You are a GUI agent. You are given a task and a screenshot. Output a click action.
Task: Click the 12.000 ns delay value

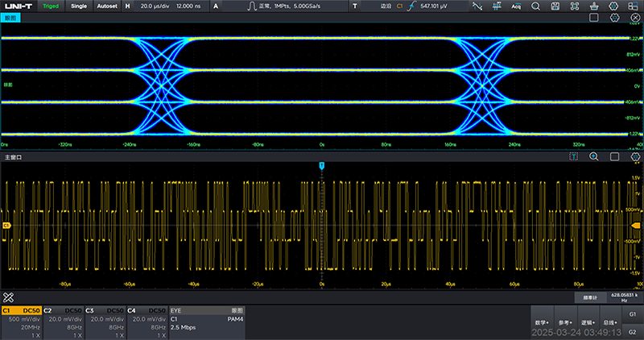[188, 6]
